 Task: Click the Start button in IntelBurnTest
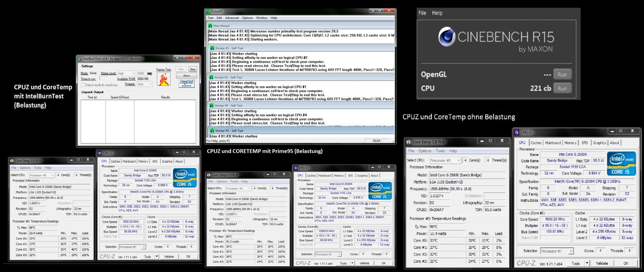click(x=181, y=69)
